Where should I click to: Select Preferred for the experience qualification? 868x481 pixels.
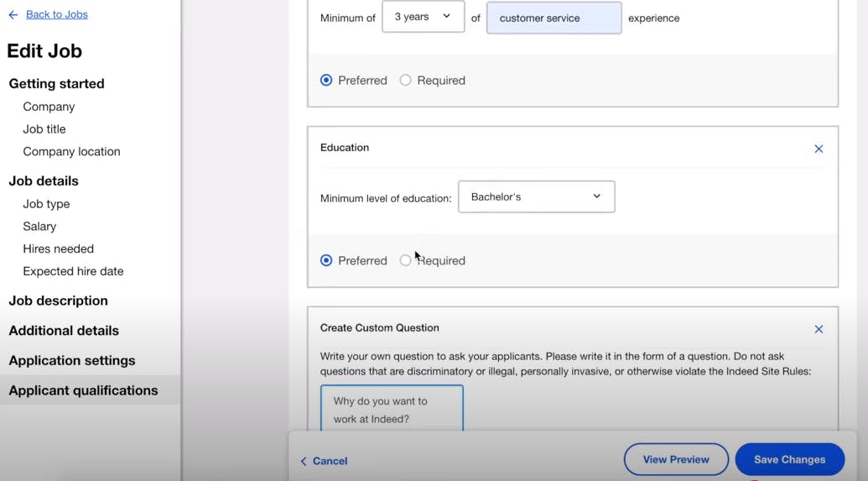326,81
